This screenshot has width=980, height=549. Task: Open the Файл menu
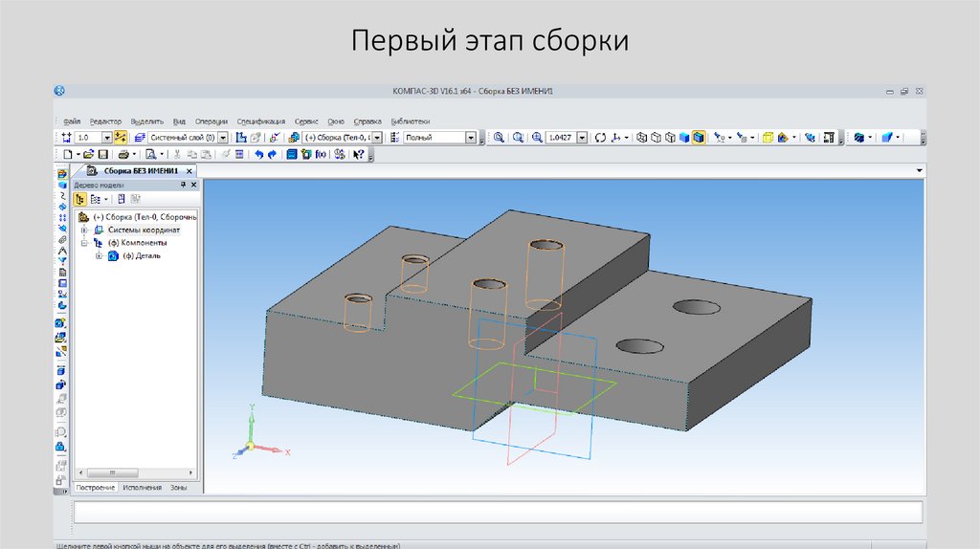72,121
